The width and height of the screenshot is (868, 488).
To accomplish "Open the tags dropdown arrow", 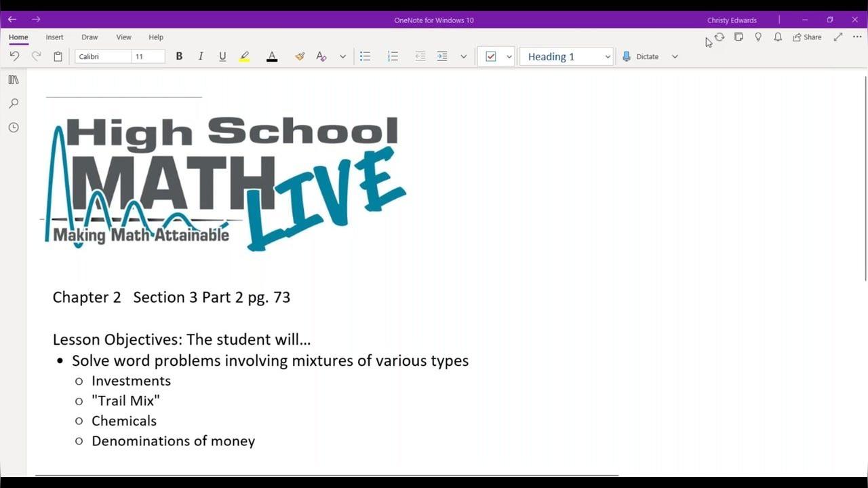I will (x=509, y=56).
